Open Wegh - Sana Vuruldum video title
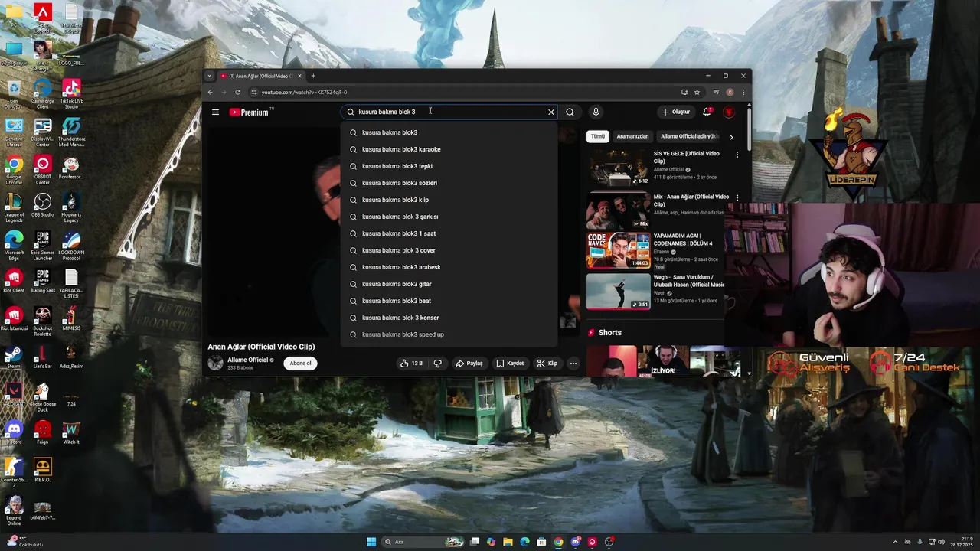This screenshot has height=551, width=980. (x=689, y=281)
